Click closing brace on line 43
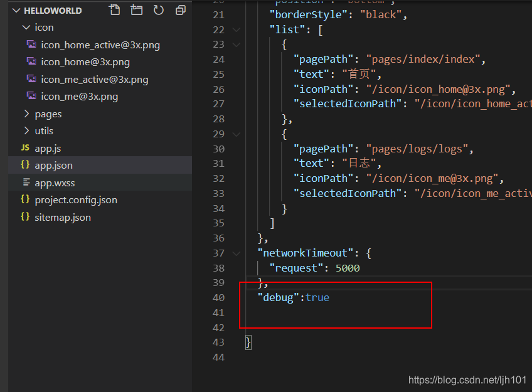Viewport: 532px width, 392px height. pos(248,342)
